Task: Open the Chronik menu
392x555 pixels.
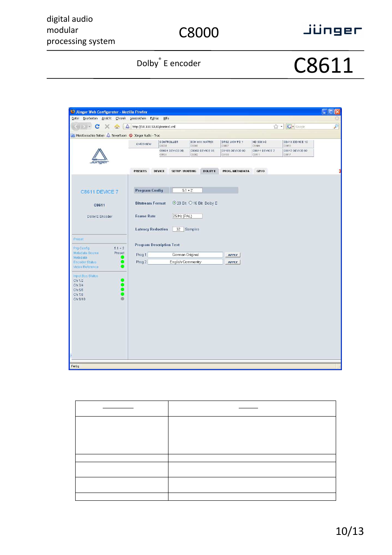Action: pos(121,118)
